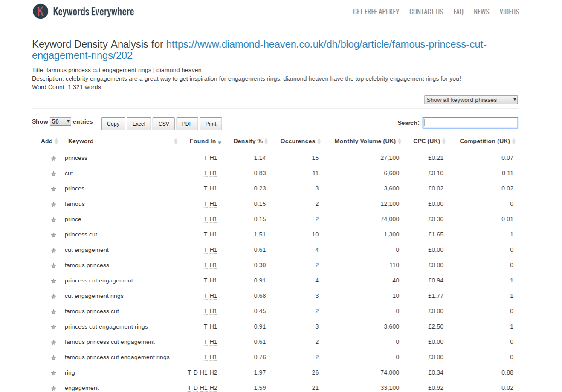The height and width of the screenshot is (392, 562).
Task: Go to the FAQ page
Action: pyautogui.click(x=458, y=12)
